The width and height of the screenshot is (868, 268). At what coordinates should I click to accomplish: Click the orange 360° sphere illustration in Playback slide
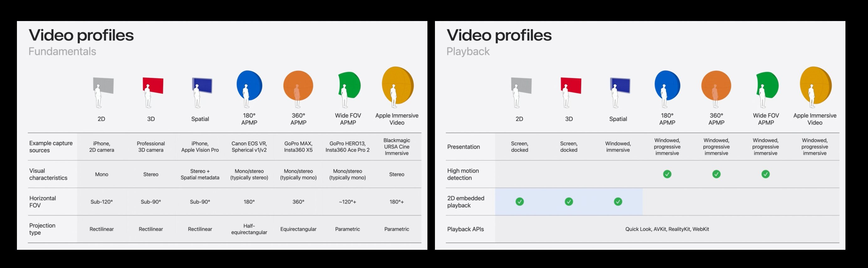[716, 85]
